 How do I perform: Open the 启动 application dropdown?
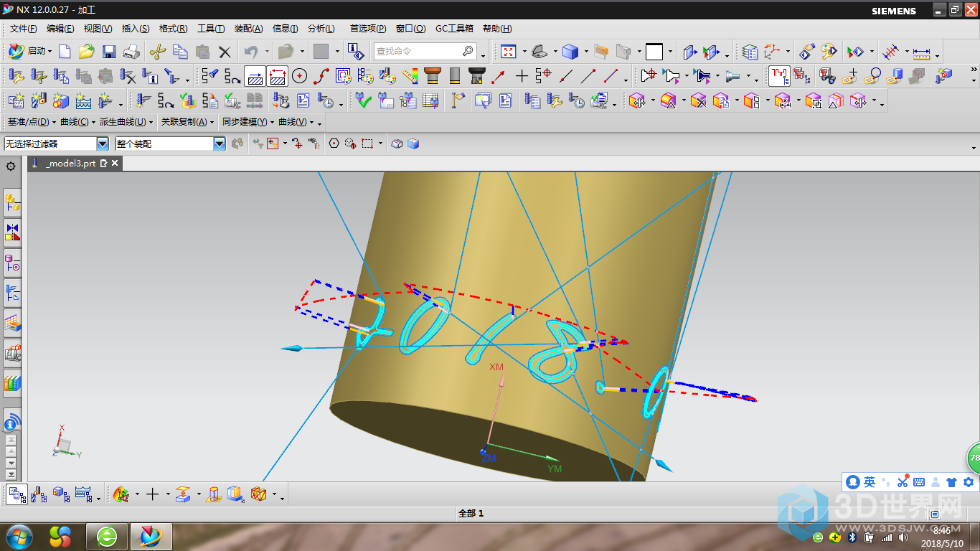[29, 52]
